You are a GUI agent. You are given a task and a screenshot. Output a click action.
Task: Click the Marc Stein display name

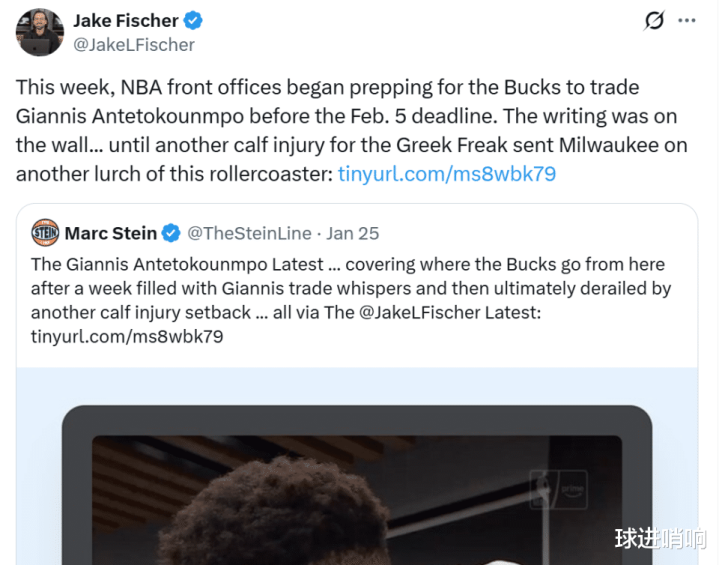coord(110,233)
